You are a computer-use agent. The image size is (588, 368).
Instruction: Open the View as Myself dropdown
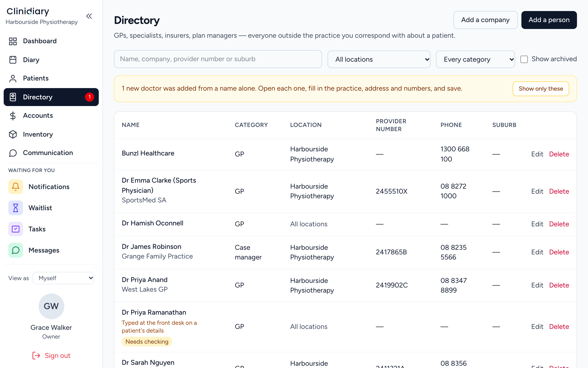(63, 278)
